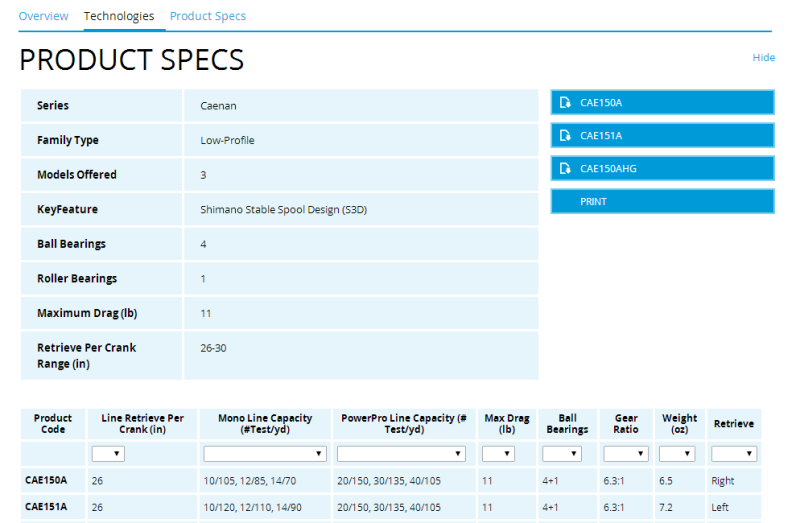Switch to the Overview tab
The width and height of the screenshot is (800, 523).
coord(44,16)
